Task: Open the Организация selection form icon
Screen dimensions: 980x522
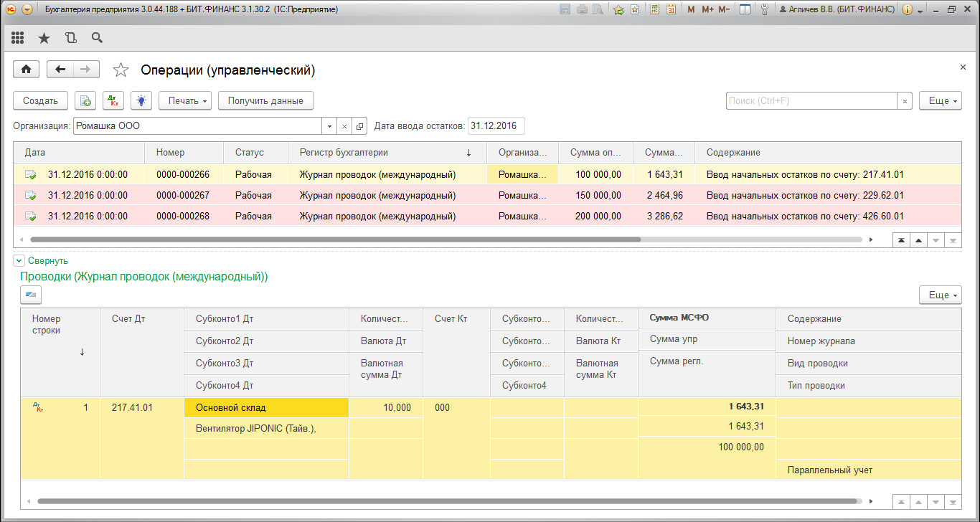Action: point(359,126)
